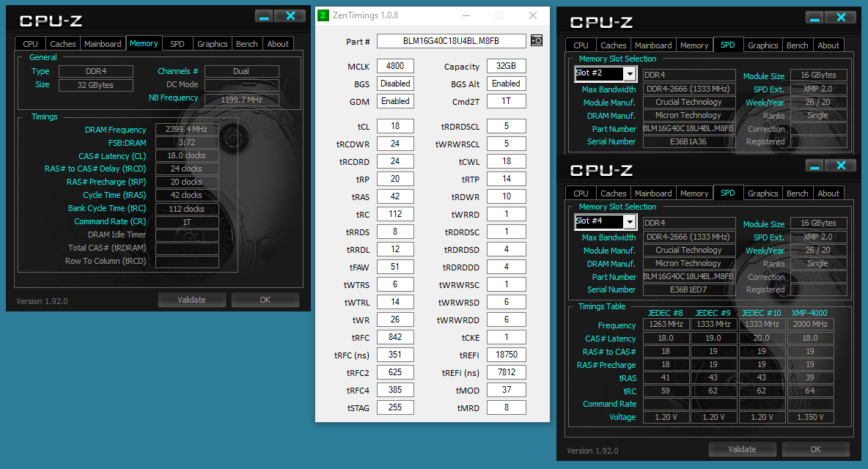The height and width of the screenshot is (469, 868).
Task: Minimize the left CPU-Z Memory window
Action: pyautogui.click(x=265, y=16)
